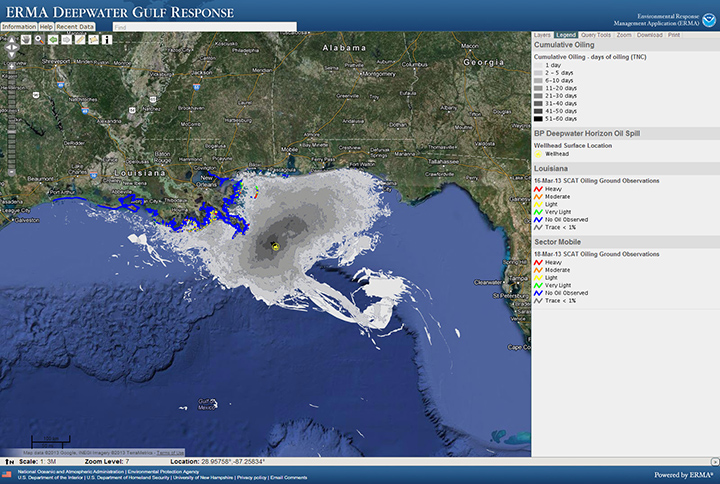Click Louisiana Moderate oiling orange symbol
This screenshot has height=484, width=720.
538,197
